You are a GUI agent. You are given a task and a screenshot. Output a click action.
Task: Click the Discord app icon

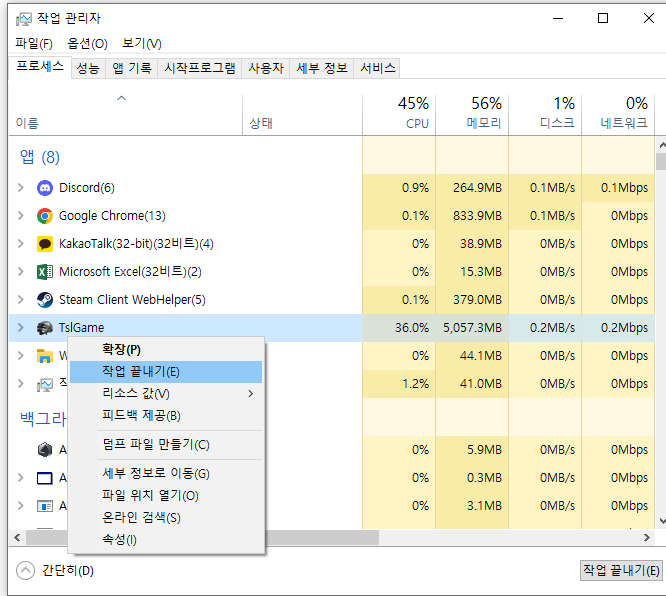(45, 188)
